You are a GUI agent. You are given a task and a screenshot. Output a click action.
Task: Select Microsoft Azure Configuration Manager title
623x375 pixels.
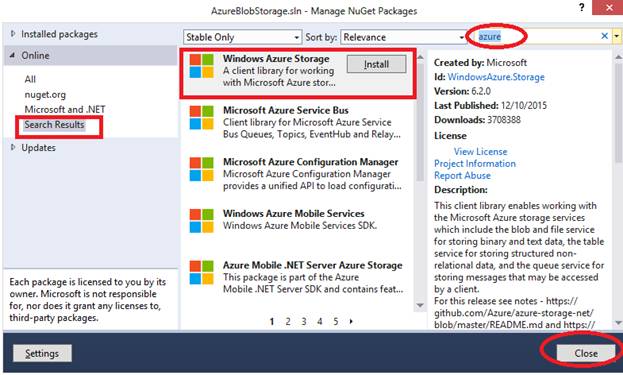[x=311, y=162]
